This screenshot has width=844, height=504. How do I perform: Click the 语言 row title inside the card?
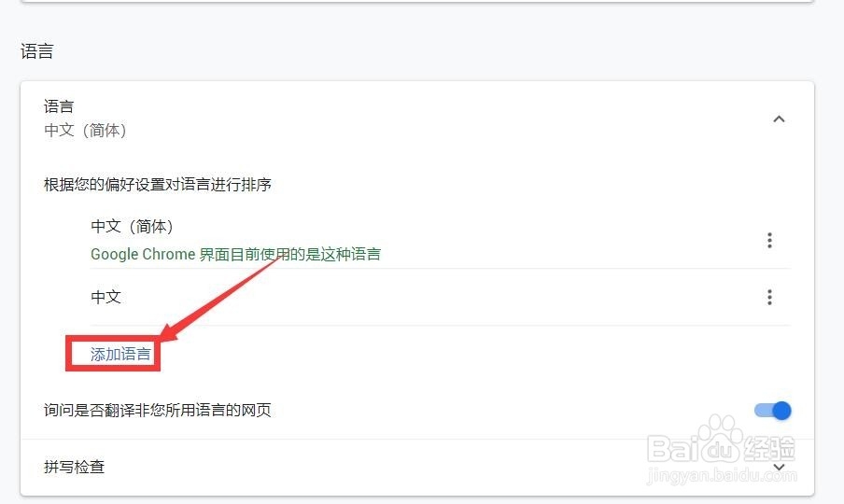point(59,106)
